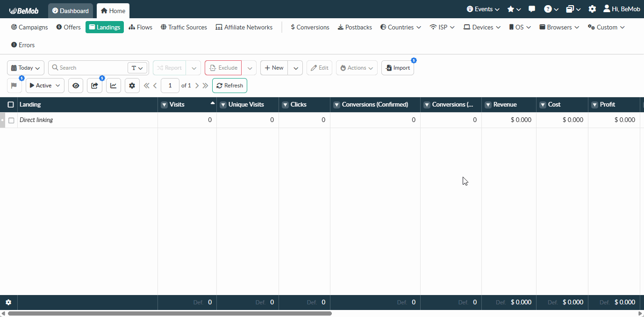Go to last page arrows
Image resolution: width=644 pixels, height=317 pixels.
coord(205,86)
